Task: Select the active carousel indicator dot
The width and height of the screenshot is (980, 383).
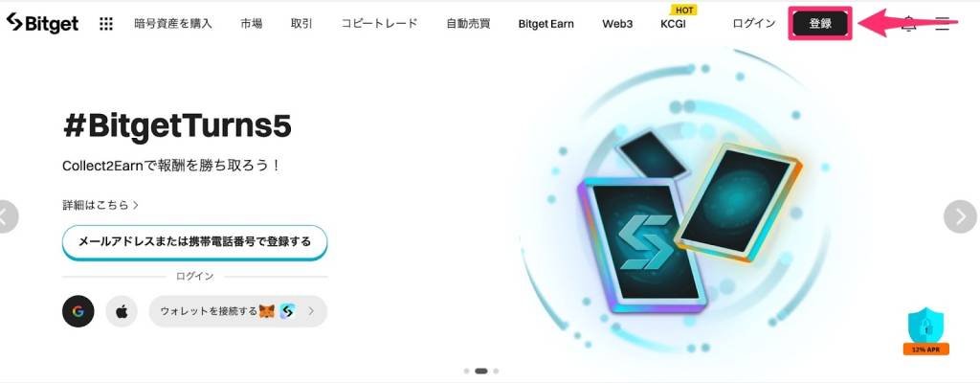Action: click(481, 372)
